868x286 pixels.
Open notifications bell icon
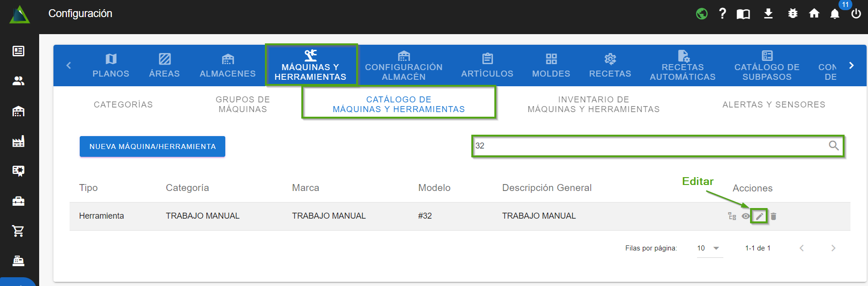point(834,14)
